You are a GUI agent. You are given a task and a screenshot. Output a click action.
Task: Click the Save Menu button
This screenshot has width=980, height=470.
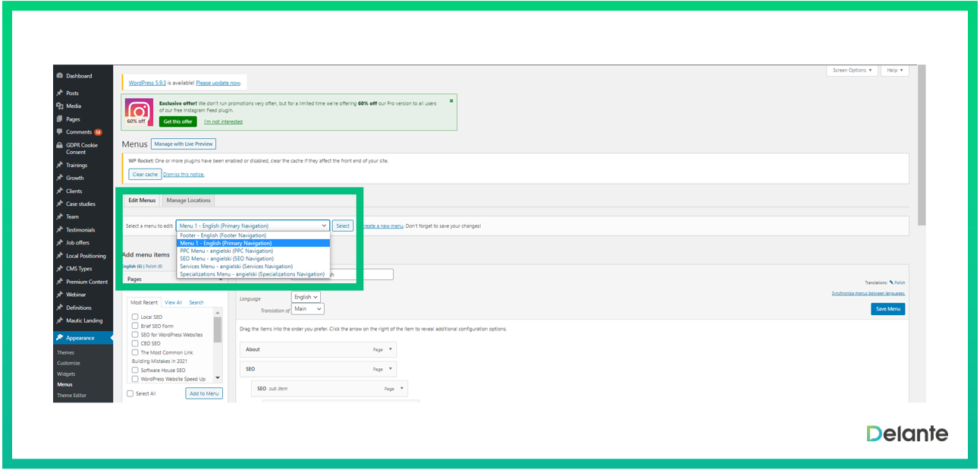tap(887, 309)
